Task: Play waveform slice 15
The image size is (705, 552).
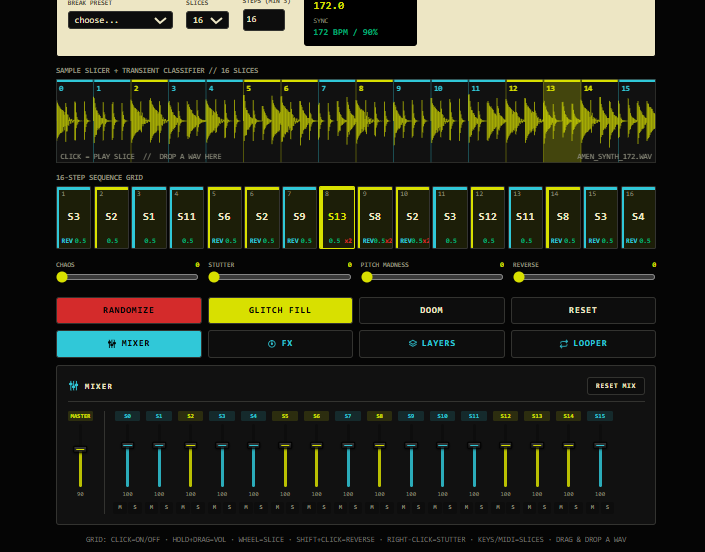Action: click(637, 121)
